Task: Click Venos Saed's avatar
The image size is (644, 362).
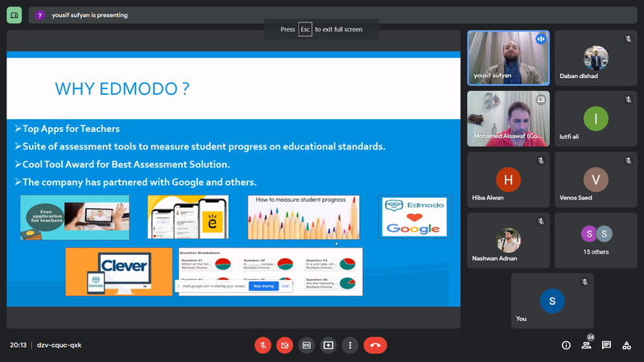Action: point(596,179)
